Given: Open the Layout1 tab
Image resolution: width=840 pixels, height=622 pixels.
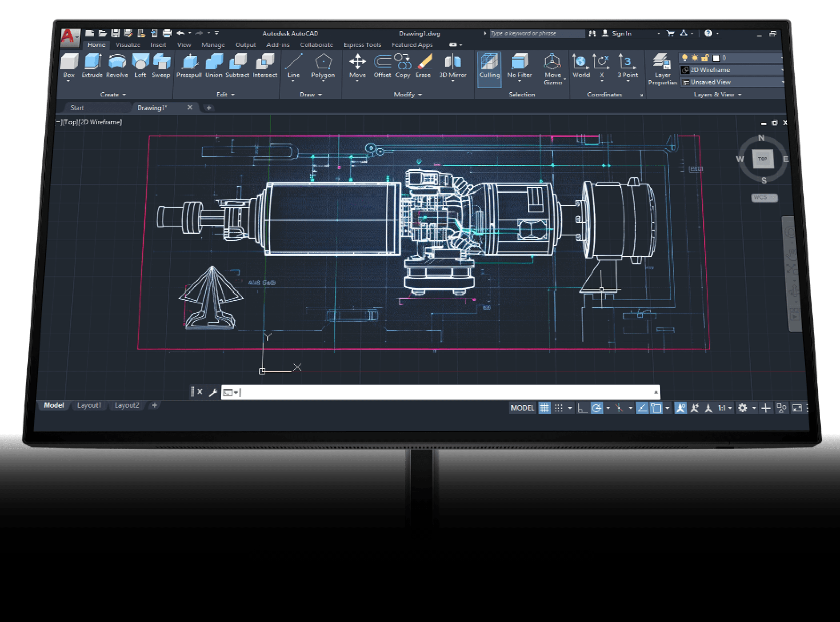Looking at the screenshot, I should coord(89,405).
